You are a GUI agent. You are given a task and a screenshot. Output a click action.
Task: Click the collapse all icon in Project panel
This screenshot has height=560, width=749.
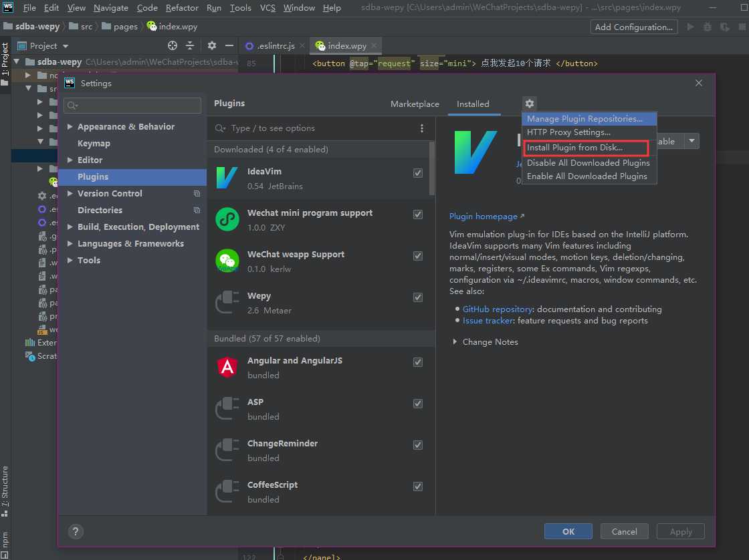click(190, 46)
